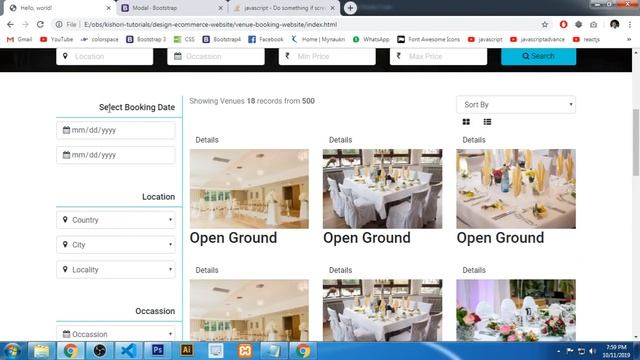Click the Min Price field
Viewport: 640px width, 360px height.
point(327,56)
